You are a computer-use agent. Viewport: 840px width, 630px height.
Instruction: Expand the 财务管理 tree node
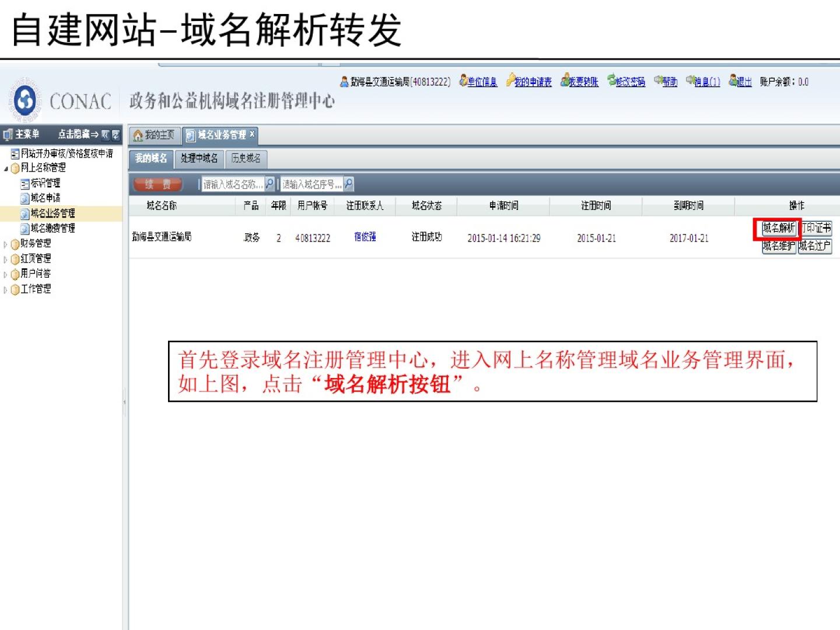[6, 244]
